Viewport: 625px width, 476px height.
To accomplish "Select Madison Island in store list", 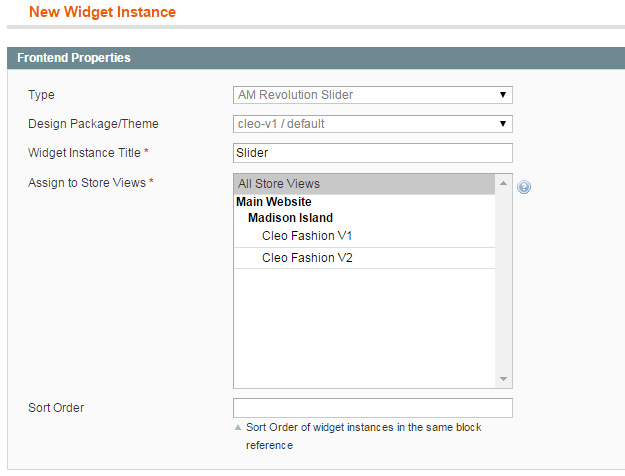I will click(x=290, y=218).
